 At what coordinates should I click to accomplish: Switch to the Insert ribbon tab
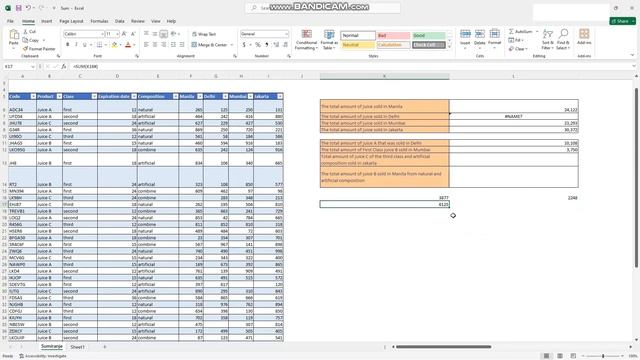[x=47, y=21]
